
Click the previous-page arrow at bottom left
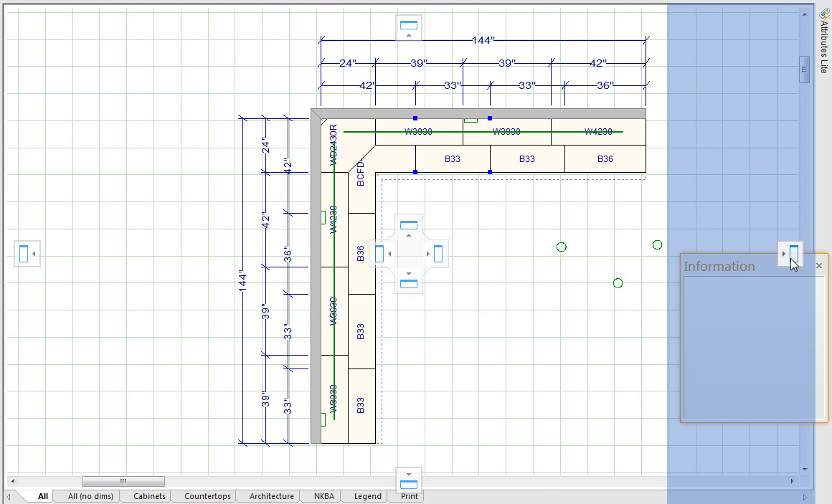[7, 496]
